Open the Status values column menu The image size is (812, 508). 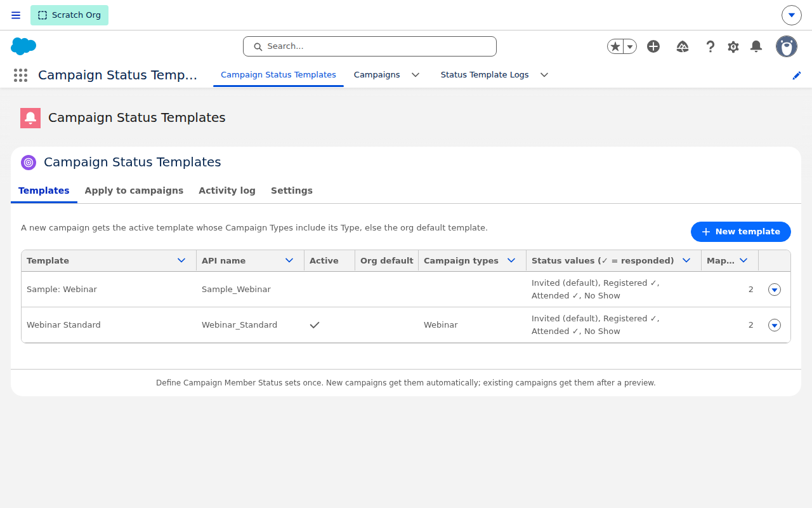point(686,261)
